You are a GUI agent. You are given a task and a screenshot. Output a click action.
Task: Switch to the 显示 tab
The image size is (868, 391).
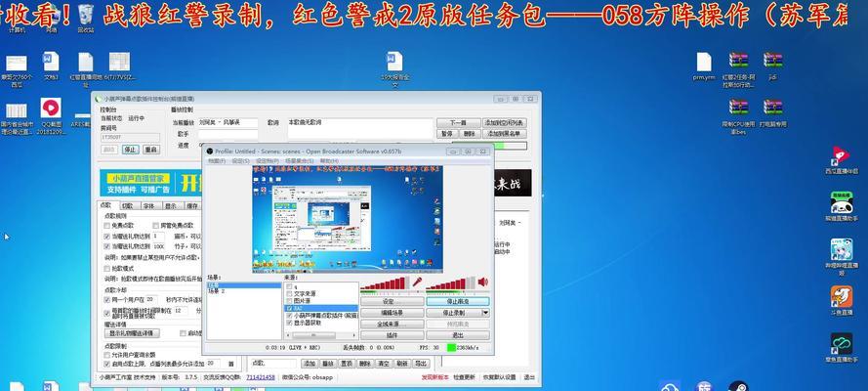coord(171,206)
